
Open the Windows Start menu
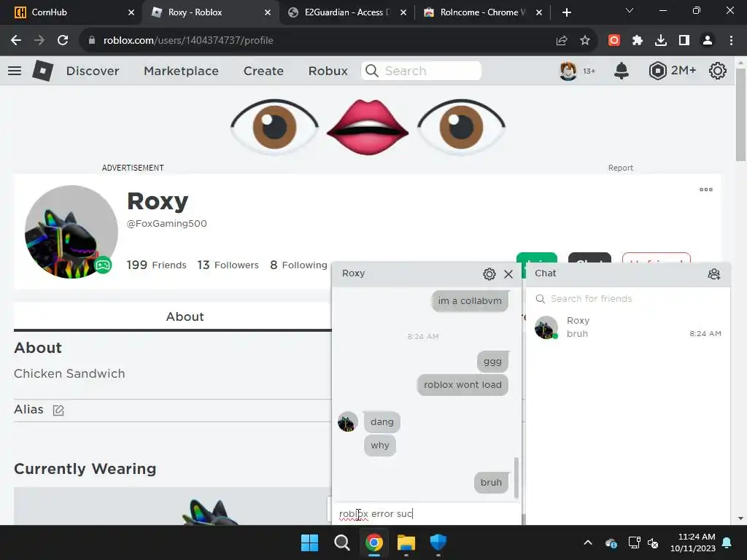(x=309, y=542)
